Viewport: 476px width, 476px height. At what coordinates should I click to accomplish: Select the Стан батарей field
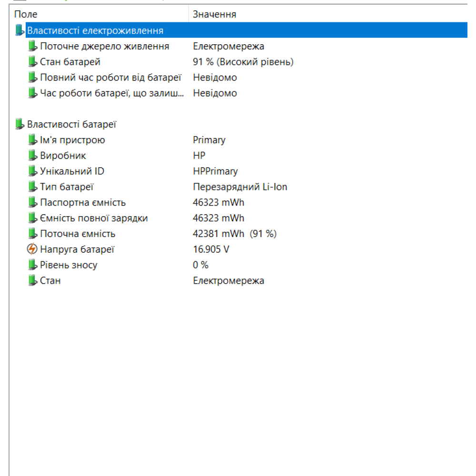(70, 61)
